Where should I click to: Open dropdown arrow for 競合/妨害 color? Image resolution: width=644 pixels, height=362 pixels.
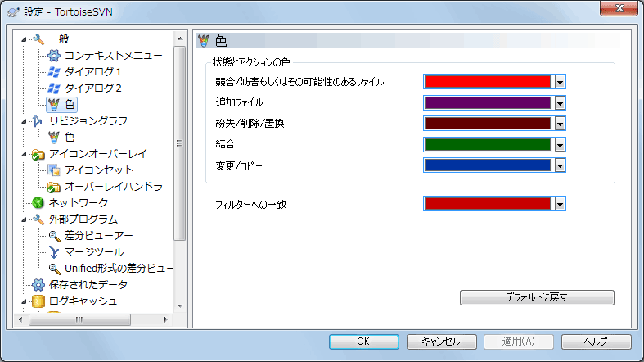561,82
